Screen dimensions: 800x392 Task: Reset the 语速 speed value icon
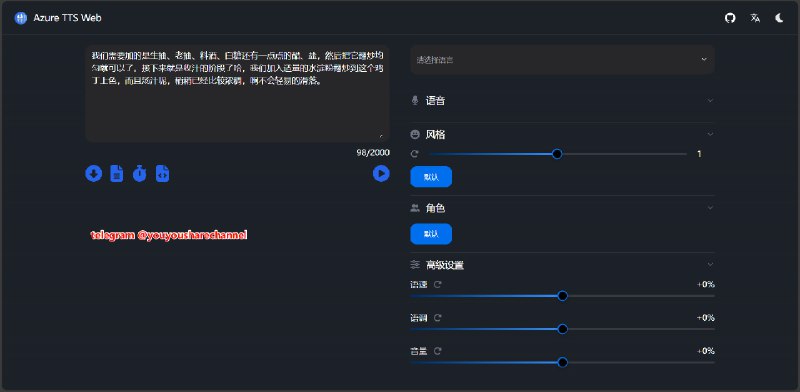(438, 284)
